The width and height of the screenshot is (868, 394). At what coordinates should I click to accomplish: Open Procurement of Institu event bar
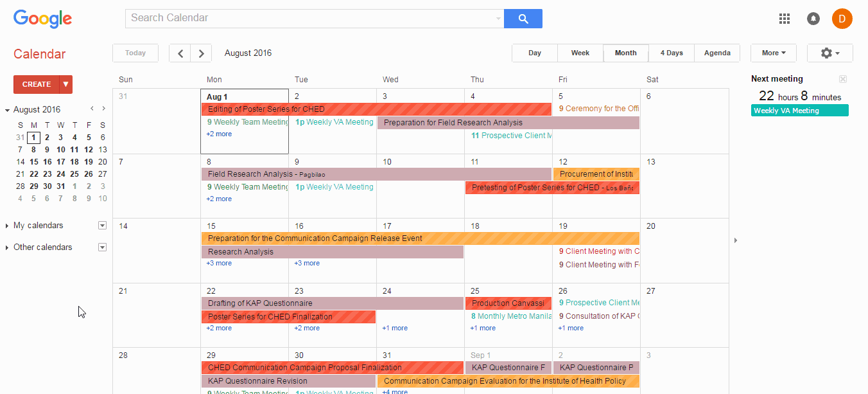(596, 174)
